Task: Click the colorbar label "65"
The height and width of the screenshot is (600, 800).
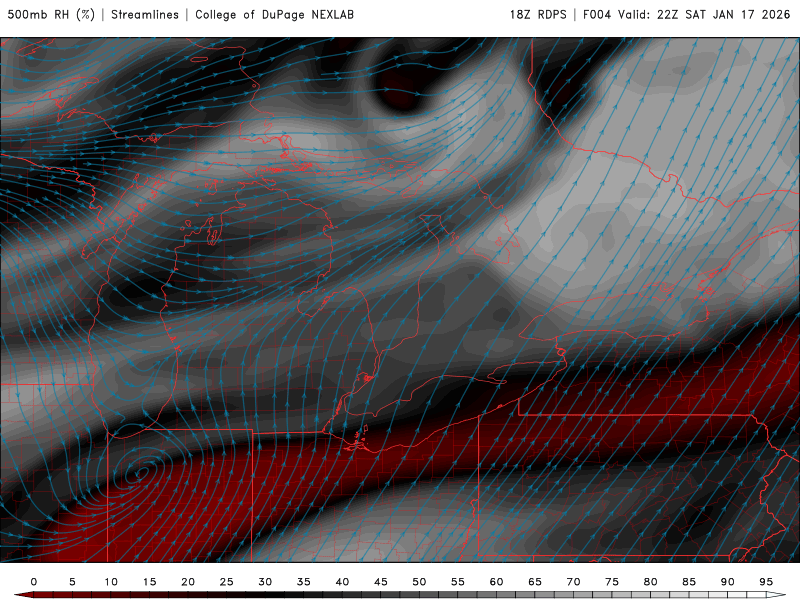Action: (x=535, y=582)
